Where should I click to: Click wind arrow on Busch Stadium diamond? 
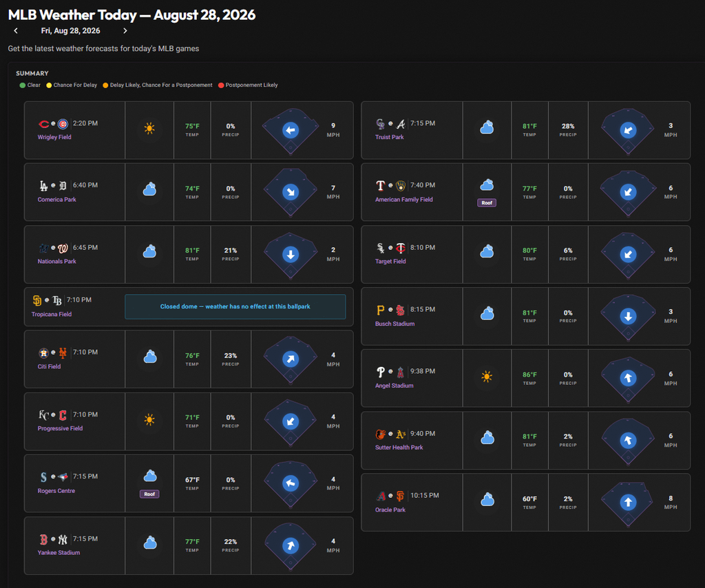coord(628,317)
